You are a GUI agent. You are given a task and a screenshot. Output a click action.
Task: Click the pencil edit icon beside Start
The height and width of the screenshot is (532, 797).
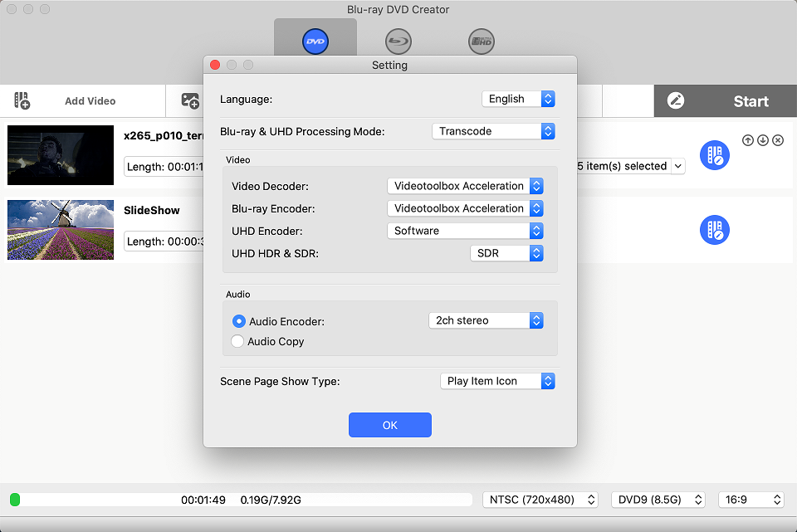pos(676,101)
